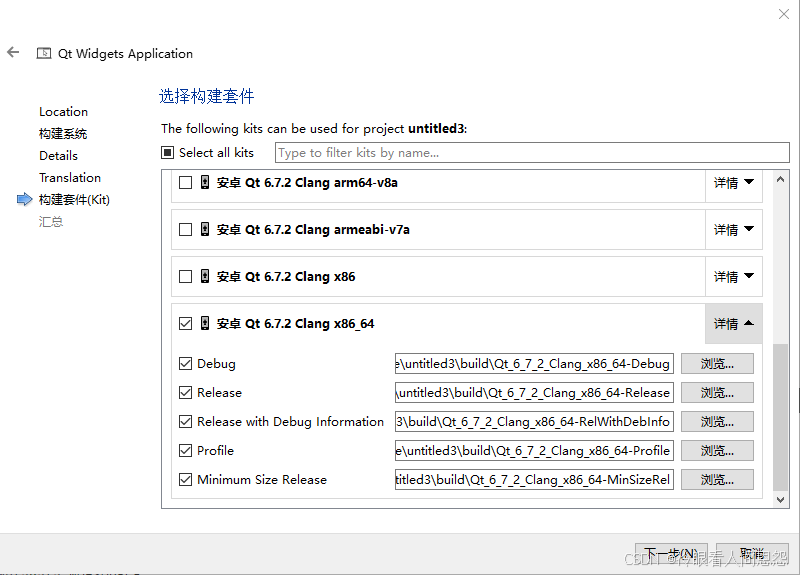
Task: Open the 构建系统 wizard step
Action: (x=63, y=134)
